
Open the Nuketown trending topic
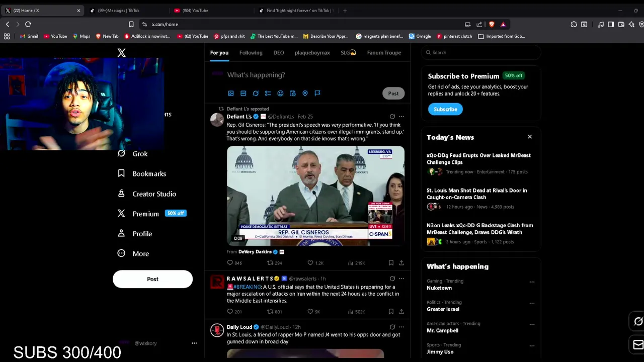[439, 288]
